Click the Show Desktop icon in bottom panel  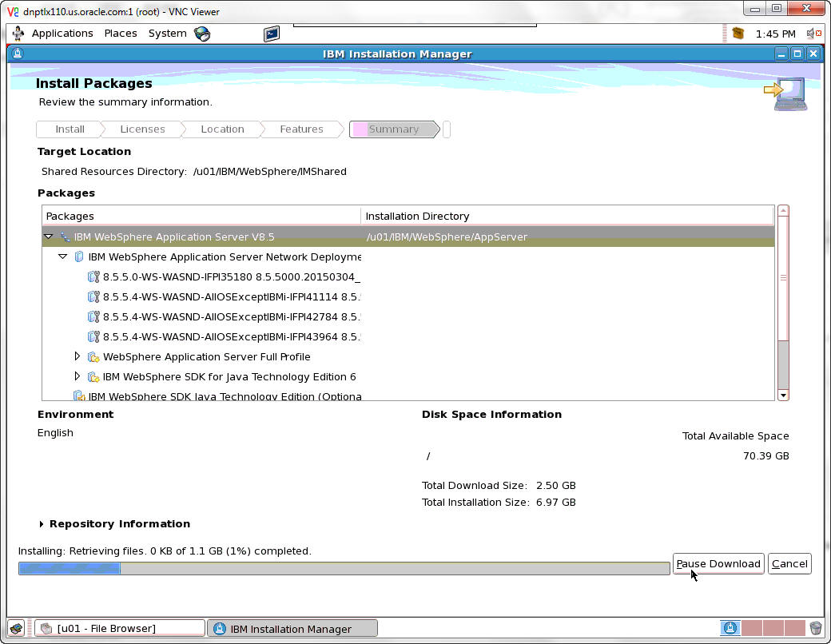(x=17, y=629)
